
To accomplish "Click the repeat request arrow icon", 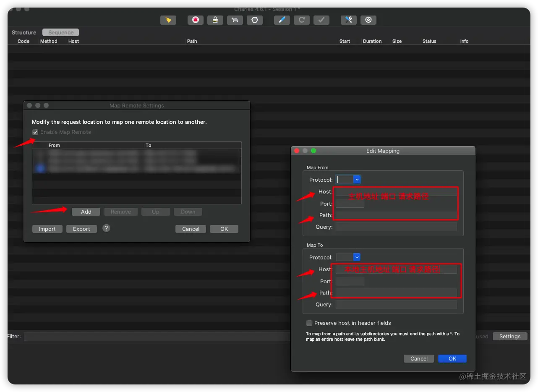I will click(x=302, y=20).
